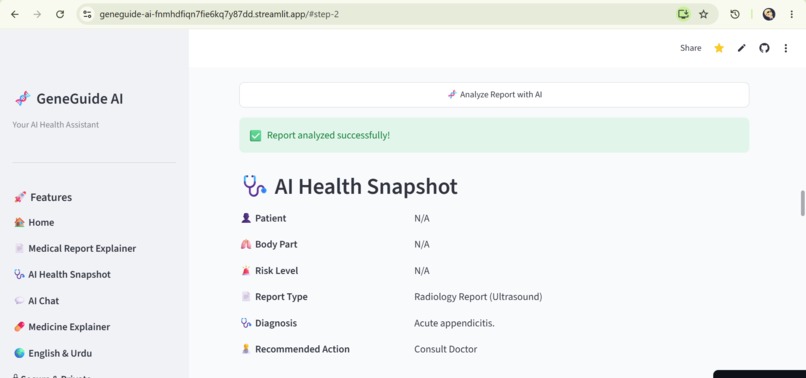The width and height of the screenshot is (806, 378).
Task: Click the document icon beside Medical Report Explainer
Action: coord(20,248)
